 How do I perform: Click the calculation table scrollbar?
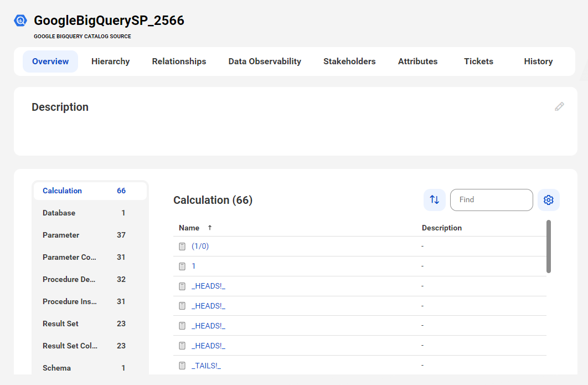click(x=549, y=247)
